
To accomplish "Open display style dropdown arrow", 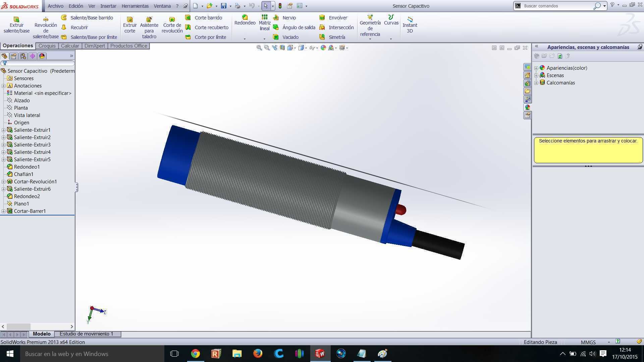I will [306, 48].
